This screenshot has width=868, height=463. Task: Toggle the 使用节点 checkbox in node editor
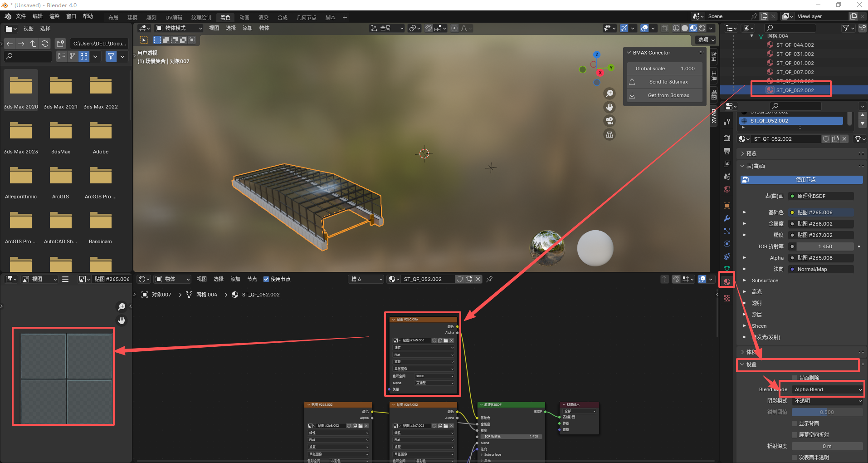pyautogui.click(x=266, y=279)
